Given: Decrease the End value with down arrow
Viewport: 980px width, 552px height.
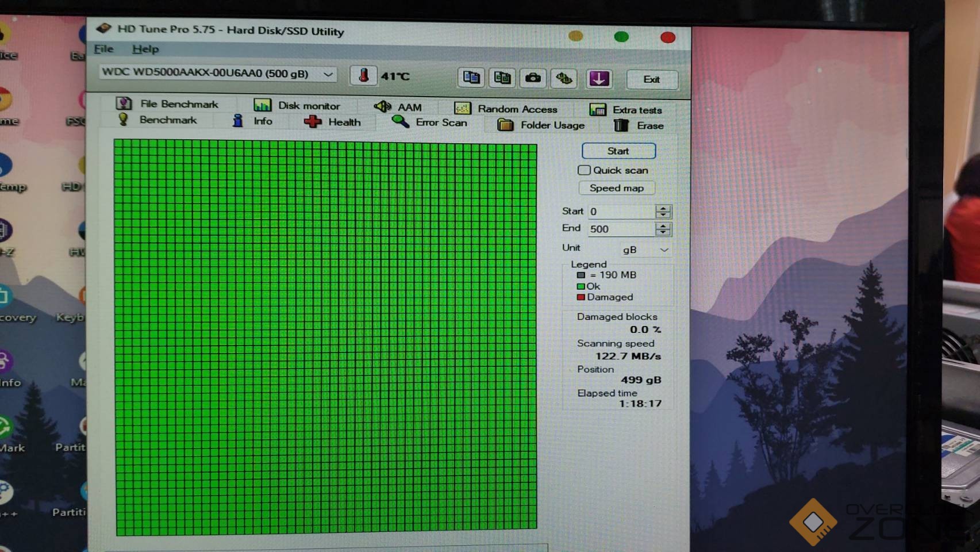Looking at the screenshot, I should point(663,232).
